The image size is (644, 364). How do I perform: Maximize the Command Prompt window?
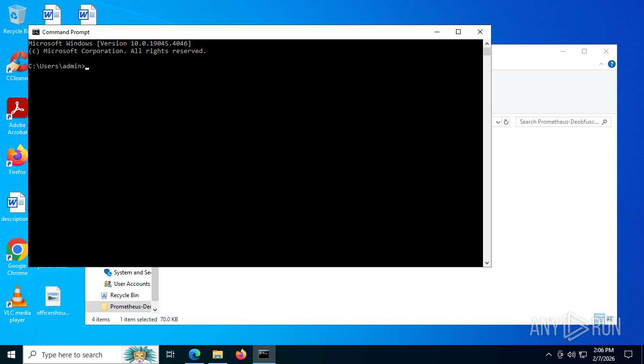tap(458, 32)
